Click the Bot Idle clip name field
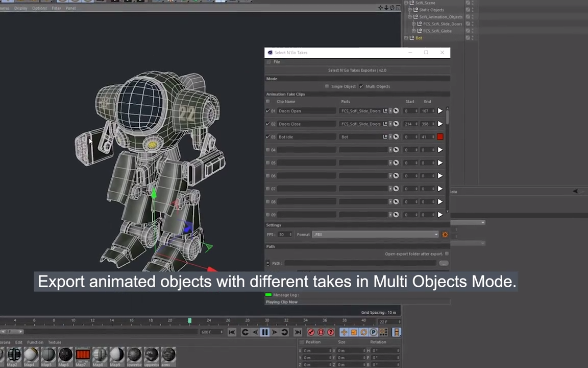588x368 pixels. [x=306, y=137]
